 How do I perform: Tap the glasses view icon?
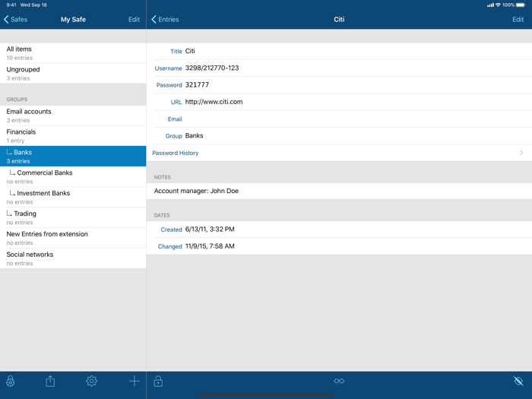pos(339,381)
